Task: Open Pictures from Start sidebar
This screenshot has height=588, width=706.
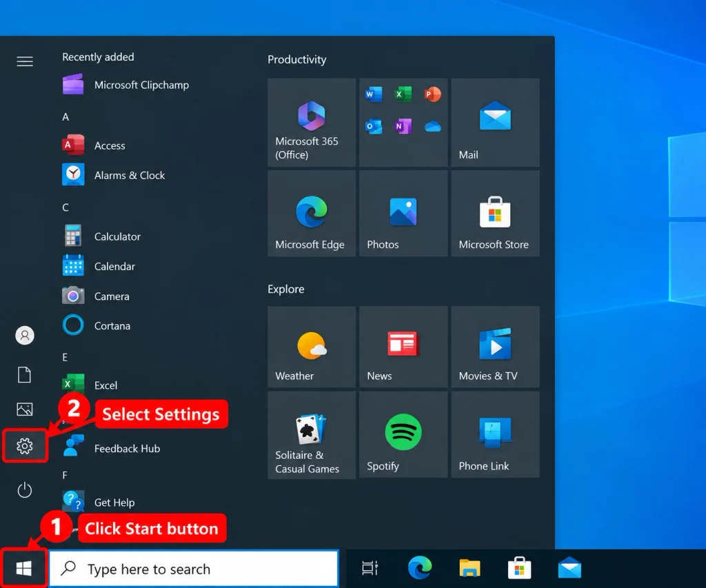Action: coord(24,409)
